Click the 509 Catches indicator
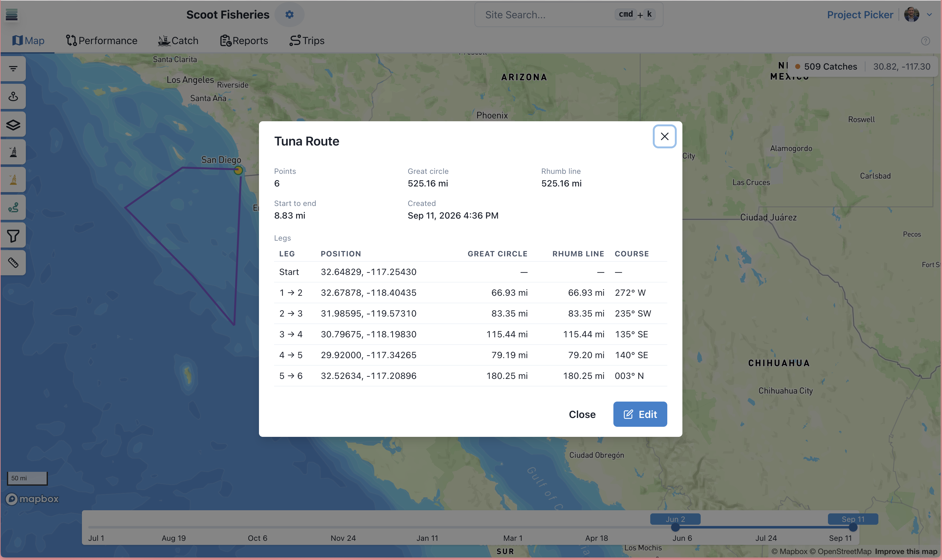The image size is (942, 560). pos(826,66)
